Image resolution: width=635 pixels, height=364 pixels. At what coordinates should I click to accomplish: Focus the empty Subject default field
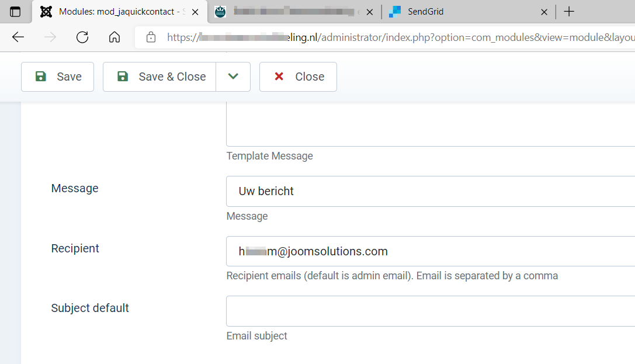click(x=431, y=311)
